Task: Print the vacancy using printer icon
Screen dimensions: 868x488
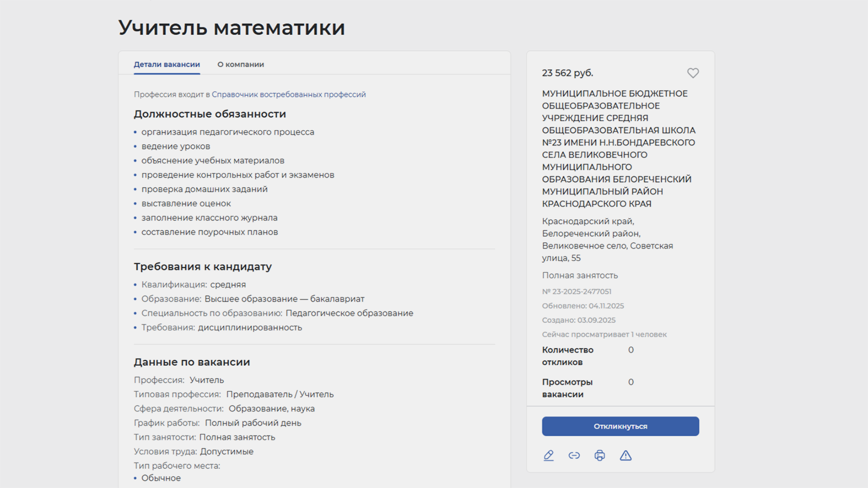Action: pos(600,455)
